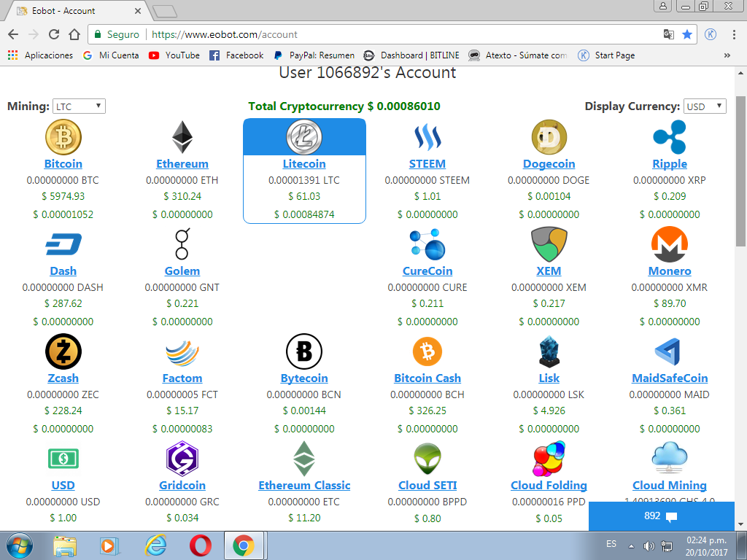Open the 892 chat button
This screenshot has height=560, width=747.
tap(661, 516)
